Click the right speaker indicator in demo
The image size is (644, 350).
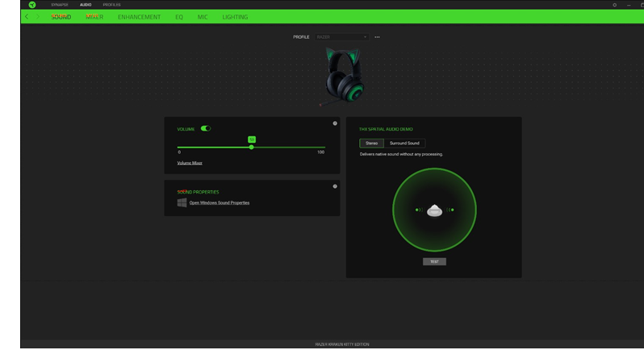click(x=450, y=210)
